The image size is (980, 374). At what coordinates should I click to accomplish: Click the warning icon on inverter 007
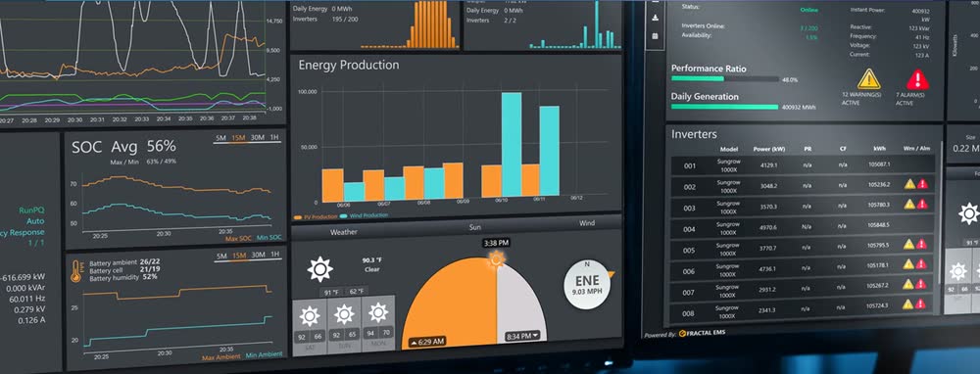point(908,284)
